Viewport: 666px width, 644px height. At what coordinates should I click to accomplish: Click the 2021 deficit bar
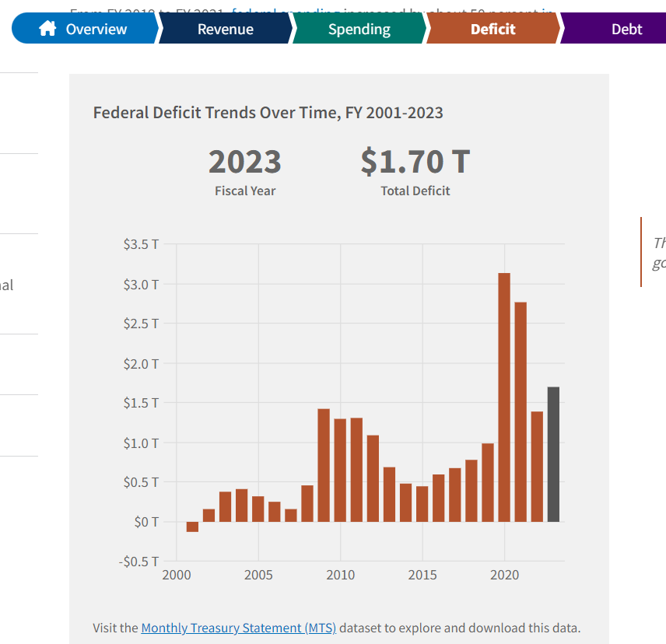tap(521, 411)
